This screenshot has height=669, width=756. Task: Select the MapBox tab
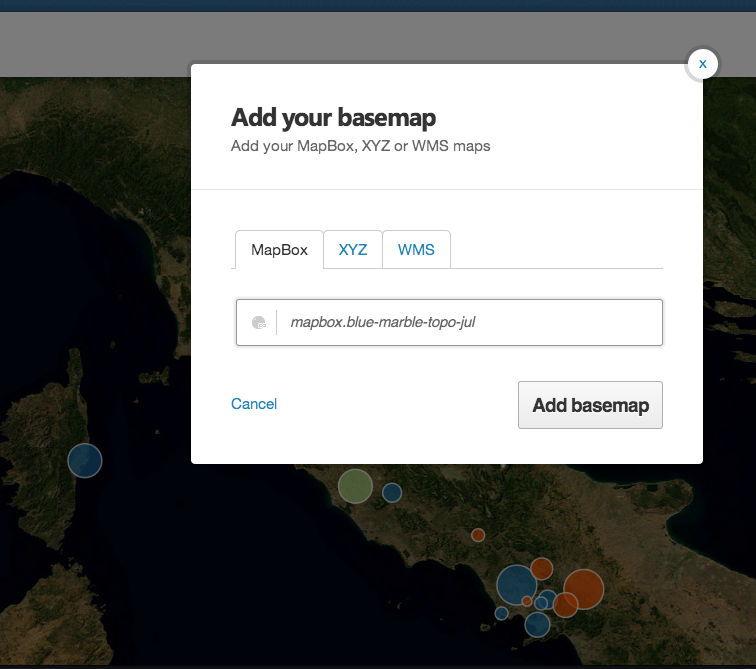point(279,250)
